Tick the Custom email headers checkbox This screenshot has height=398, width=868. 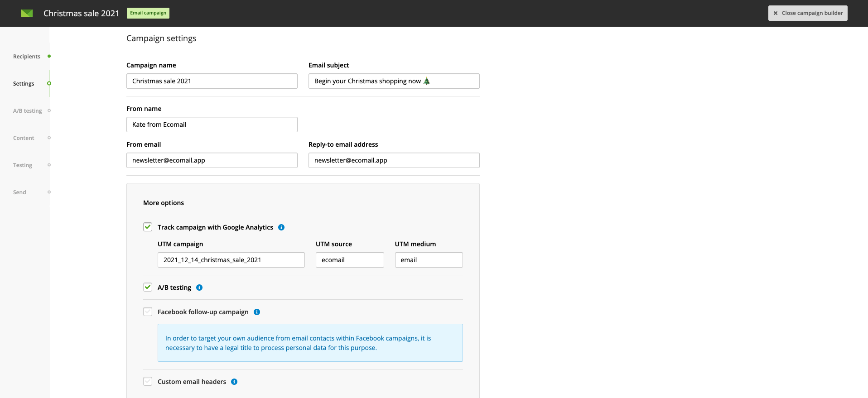tap(148, 381)
